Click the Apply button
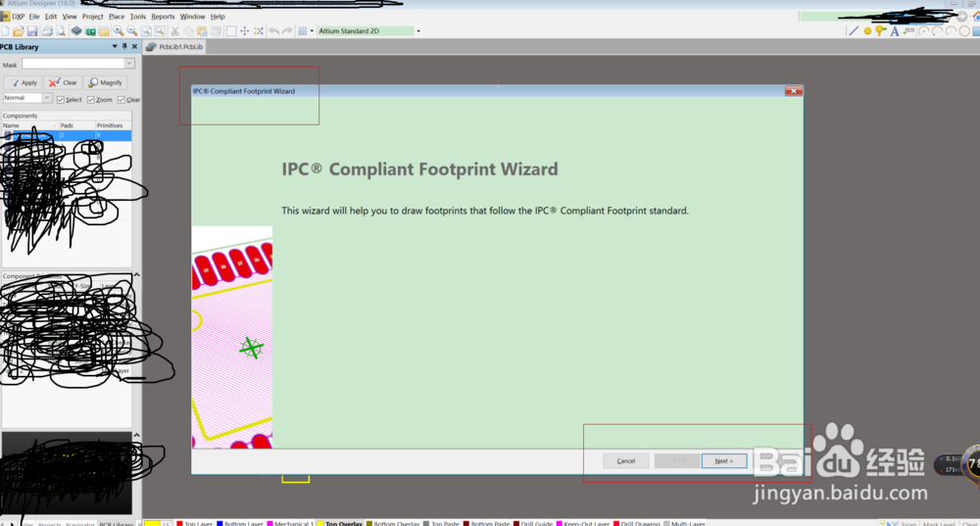 24,82
